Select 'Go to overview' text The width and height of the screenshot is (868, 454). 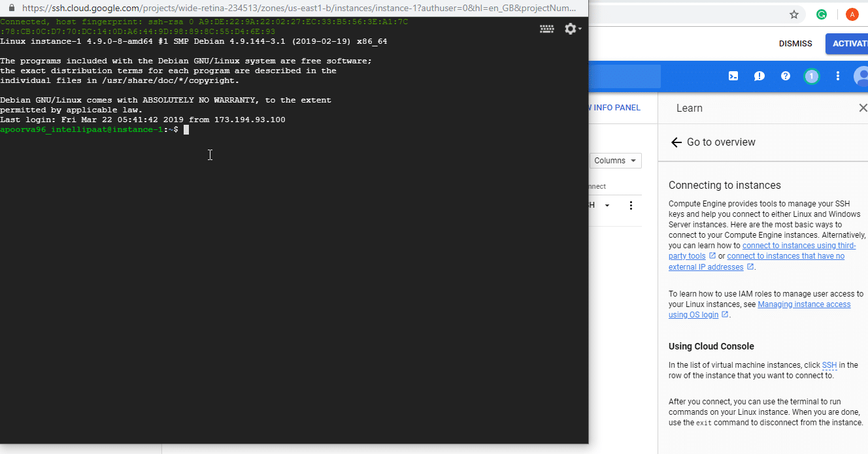pyautogui.click(x=721, y=142)
